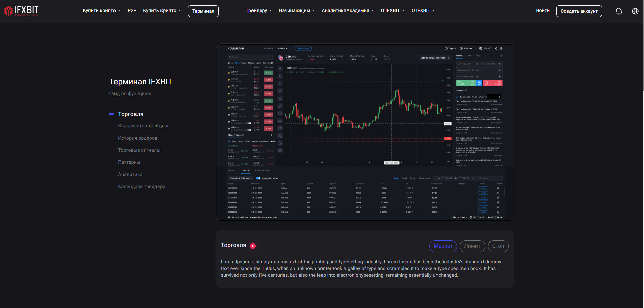
Task: Click clock icon beside the Stop order tab
Action: [501, 56]
